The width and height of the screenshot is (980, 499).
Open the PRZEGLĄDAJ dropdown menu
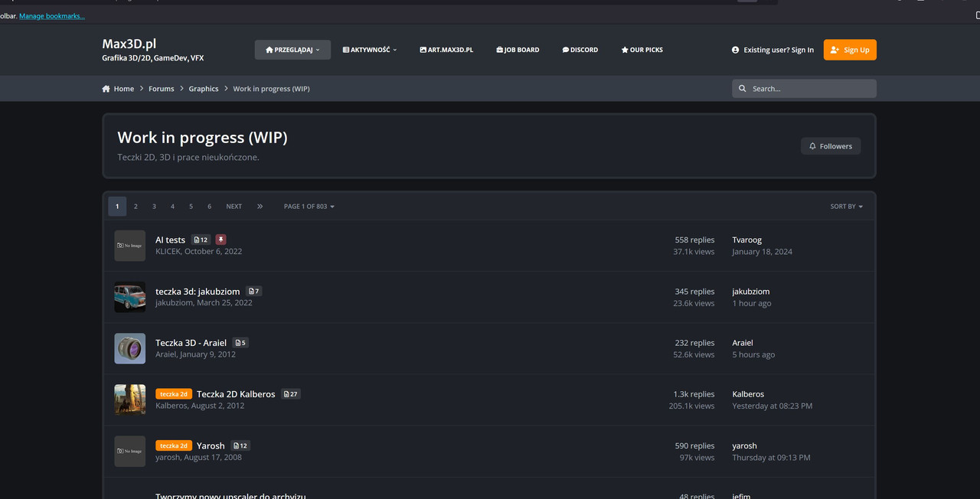point(292,50)
